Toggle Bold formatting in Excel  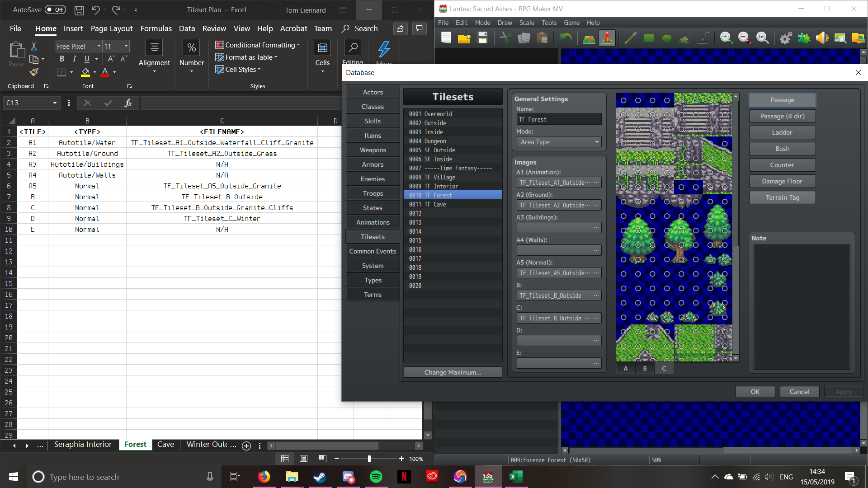pyautogui.click(x=62, y=59)
